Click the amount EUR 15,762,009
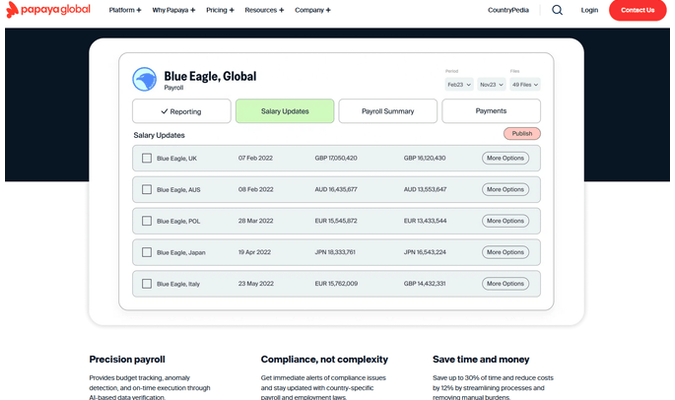This screenshot has width=675, height=400. (336, 284)
